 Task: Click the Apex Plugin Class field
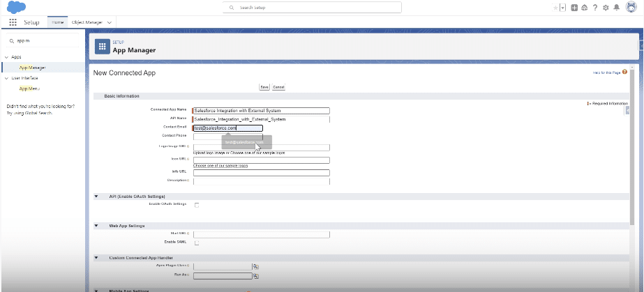tap(223, 266)
